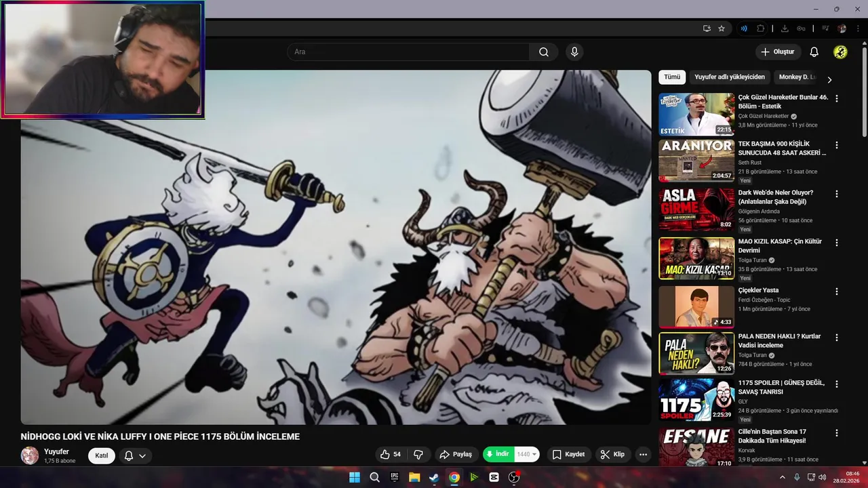Open Windows Start menu
Image resolution: width=868 pixels, height=488 pixels.
tap(355, 477)
